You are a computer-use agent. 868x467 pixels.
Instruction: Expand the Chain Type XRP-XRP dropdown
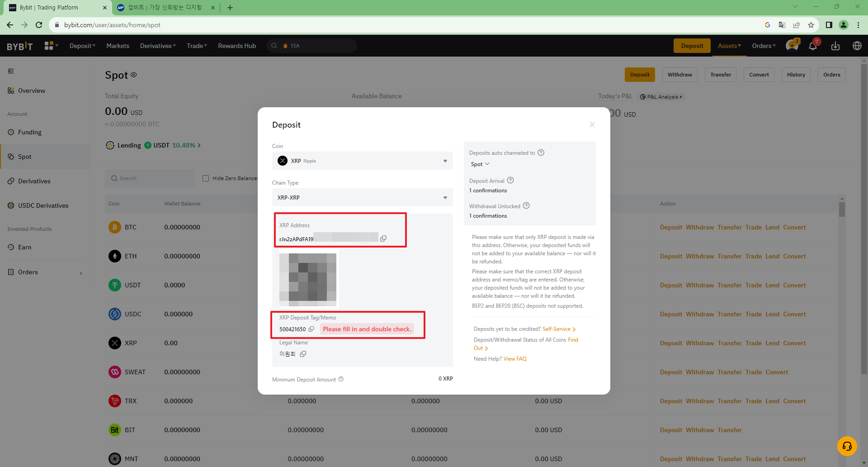click(x=362, y=197)
